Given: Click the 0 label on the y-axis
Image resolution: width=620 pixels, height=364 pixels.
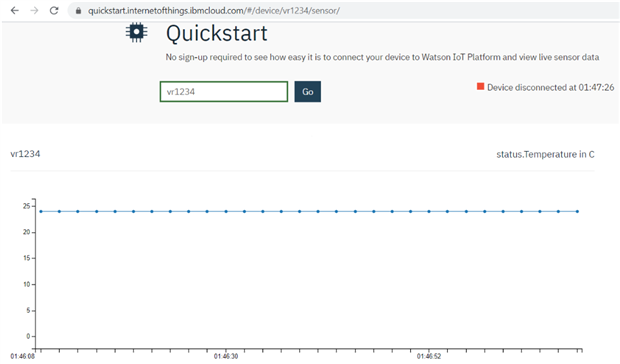Looking at the screenshot, I should point(28,336).
